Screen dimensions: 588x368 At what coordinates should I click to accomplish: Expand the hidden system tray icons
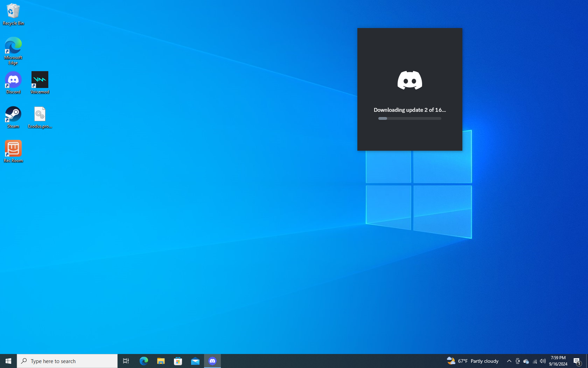[x=509, y=361]
